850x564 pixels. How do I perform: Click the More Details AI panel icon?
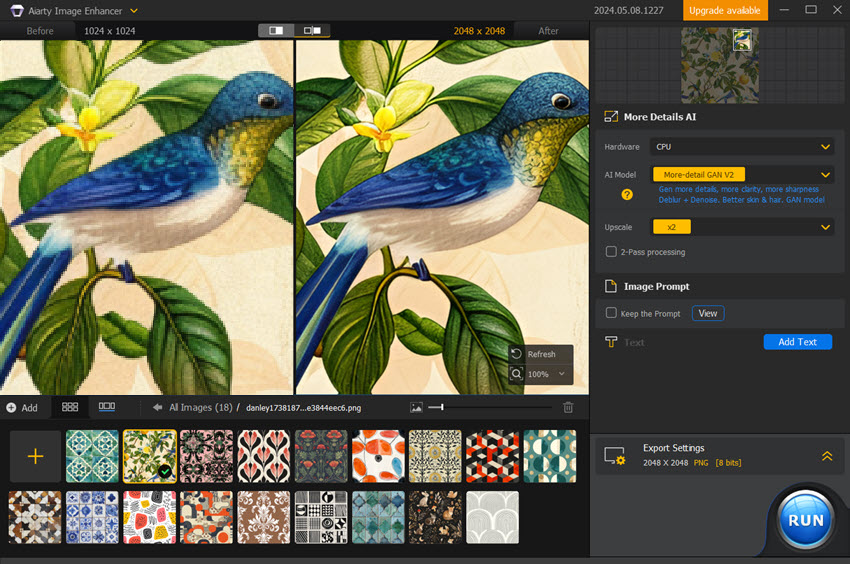point(611,117)
